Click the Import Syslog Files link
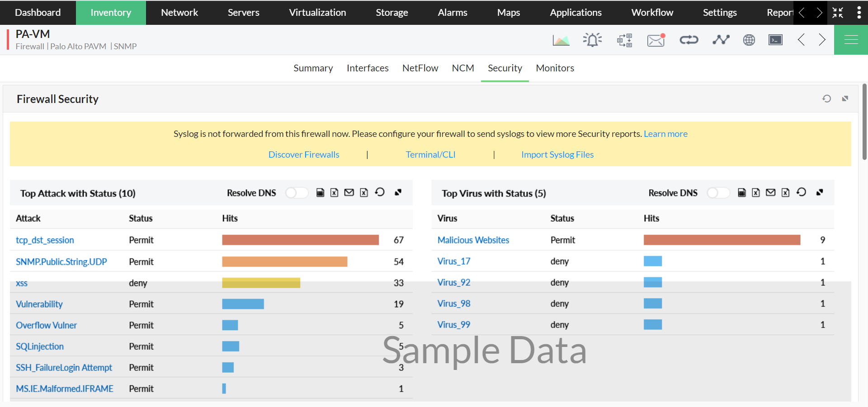This screenshot has width=868, height=407. (x=557, y=154)
